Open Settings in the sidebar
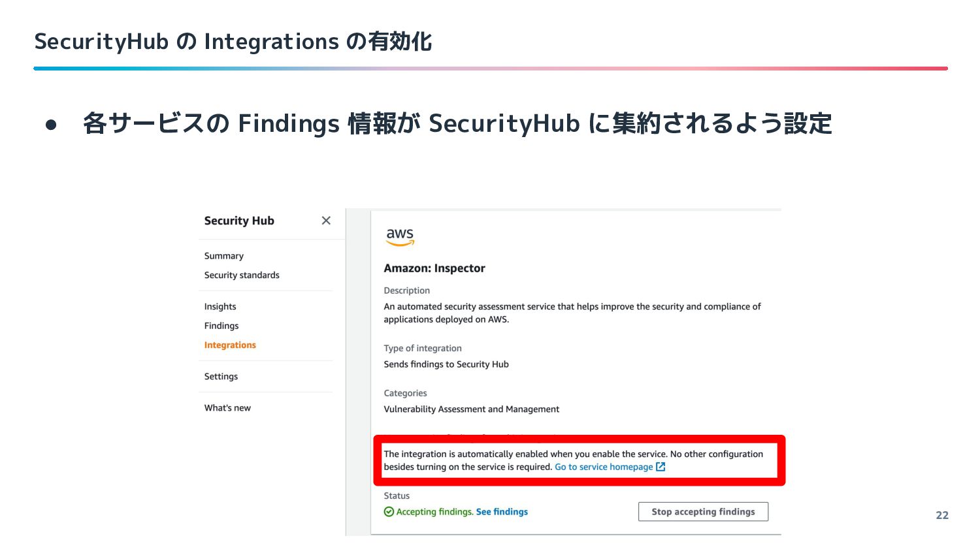 click(x=221, y=376)
